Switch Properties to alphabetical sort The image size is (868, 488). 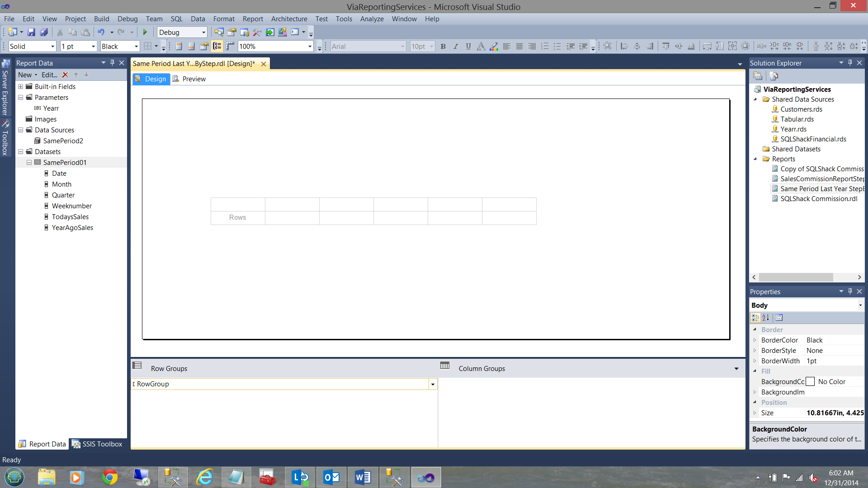(766, 318)
